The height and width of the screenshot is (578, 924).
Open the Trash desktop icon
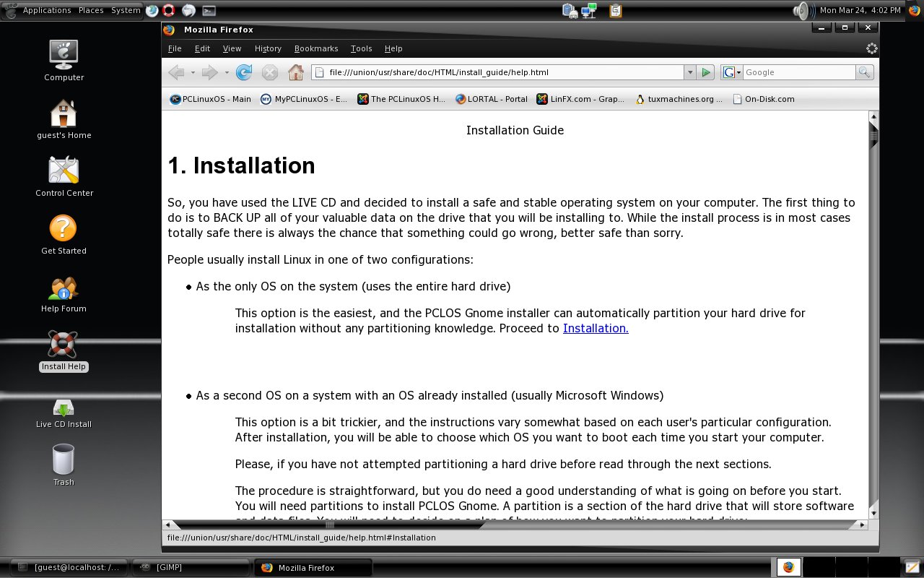point(64,464)
